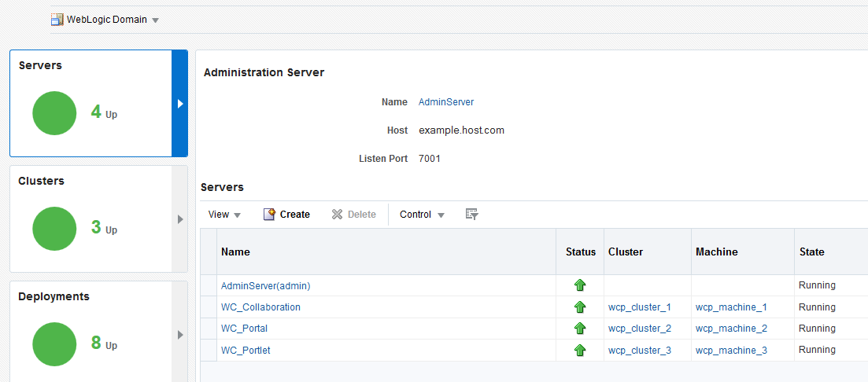Open the wcp_cluster_3 link
Screen dimensions: 868x382
click(639, 350)
